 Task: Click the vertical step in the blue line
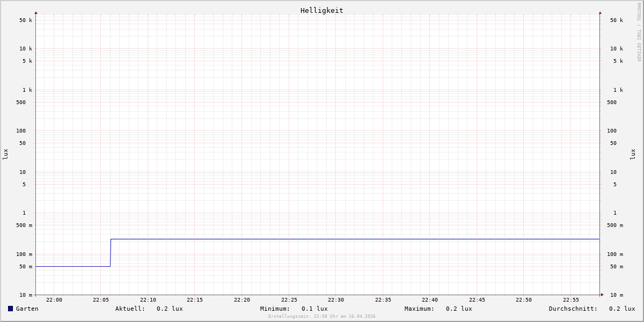click(x=111, y=252)
